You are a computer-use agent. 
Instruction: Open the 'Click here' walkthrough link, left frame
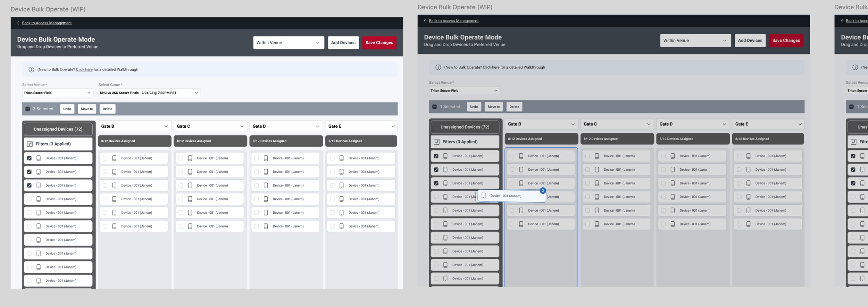point(84,70)
